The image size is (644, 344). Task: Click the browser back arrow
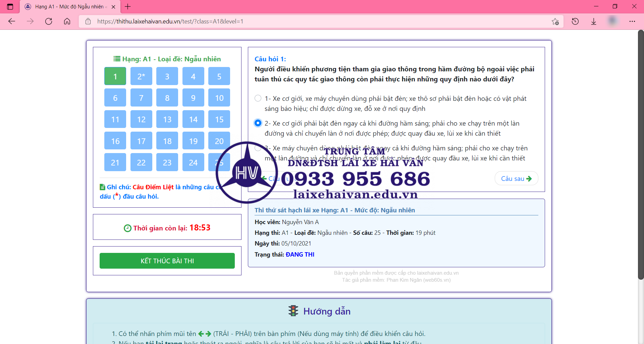click(x=12, y=21)
